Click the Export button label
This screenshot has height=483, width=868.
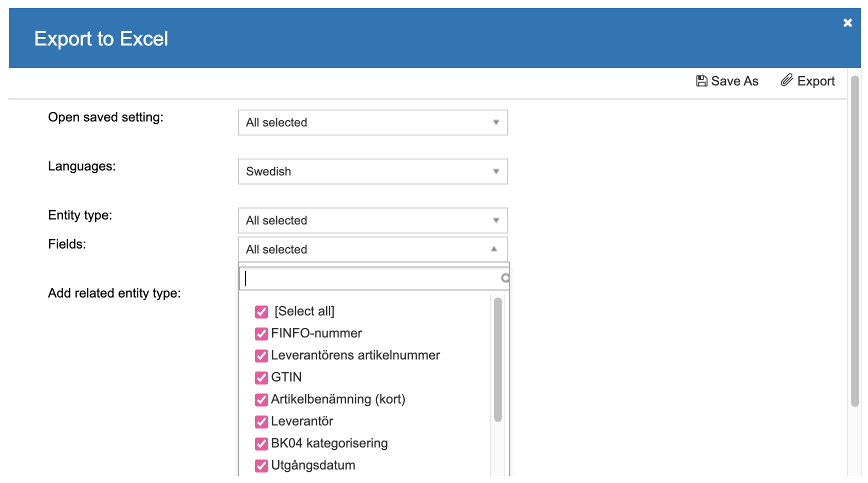(x=816, y=81)
